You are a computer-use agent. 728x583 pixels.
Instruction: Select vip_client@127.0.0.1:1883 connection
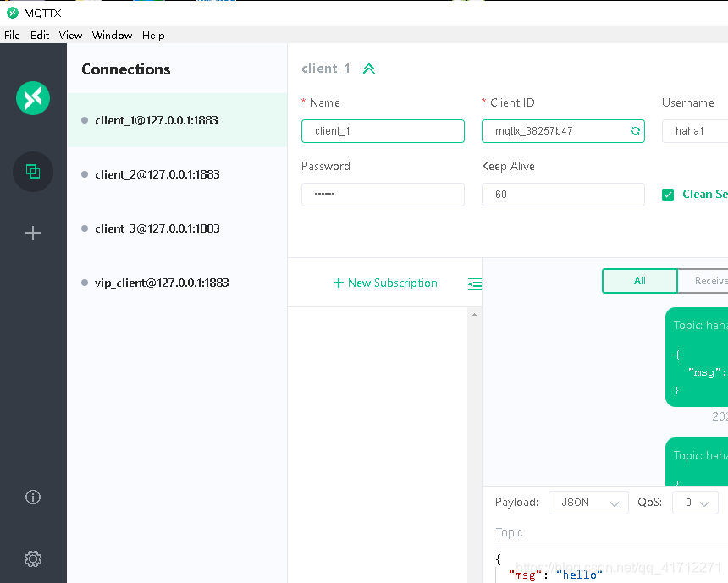(x=178, y=283)
